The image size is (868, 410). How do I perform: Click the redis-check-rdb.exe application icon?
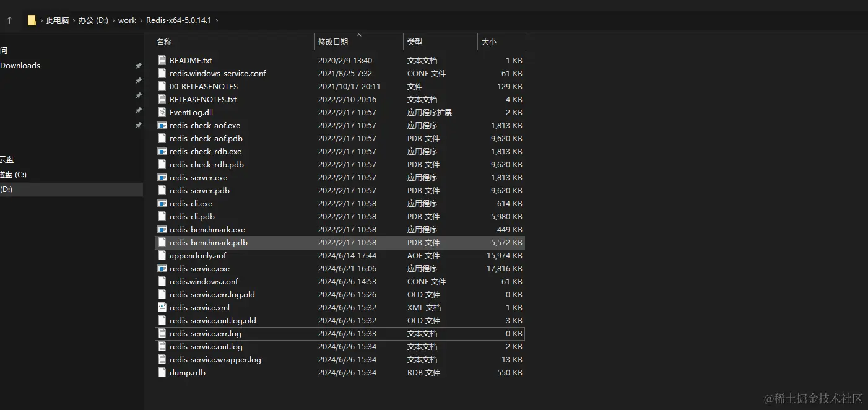click(162, 151)
